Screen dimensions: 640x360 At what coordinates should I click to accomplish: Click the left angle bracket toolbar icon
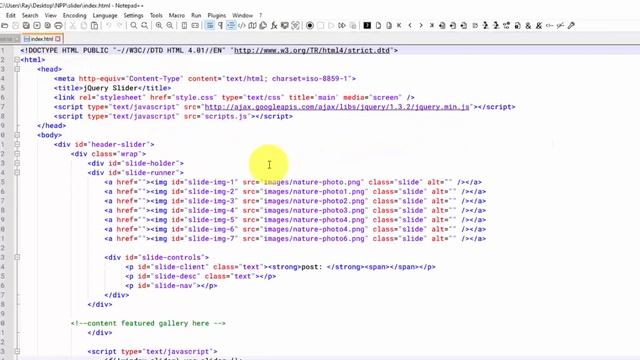pos(410,26)
